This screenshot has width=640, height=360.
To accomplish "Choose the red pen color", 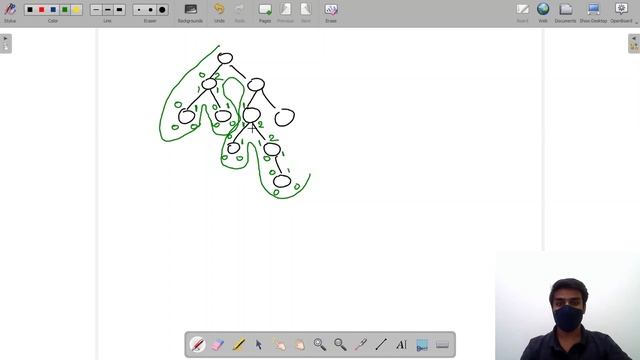I will pos(41,9).
